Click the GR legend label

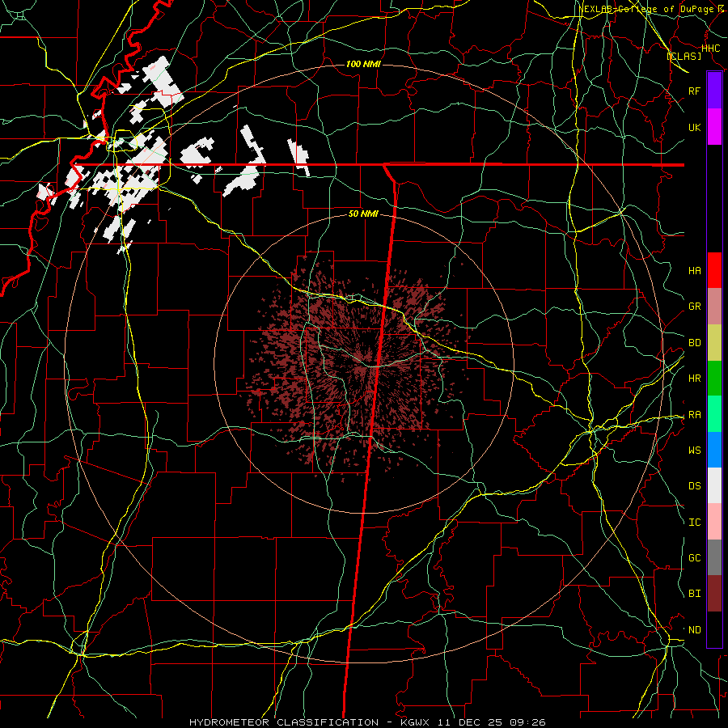click(x=694, y=307)
